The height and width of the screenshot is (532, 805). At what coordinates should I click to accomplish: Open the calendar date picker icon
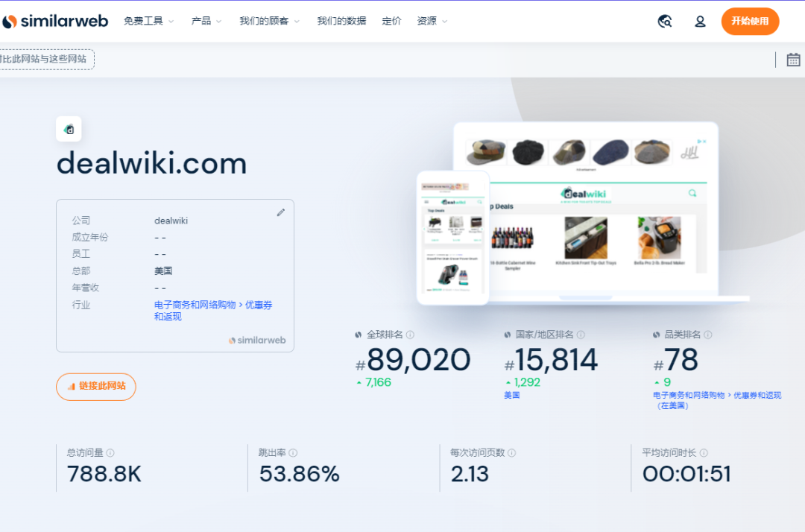tap(793, 60)
